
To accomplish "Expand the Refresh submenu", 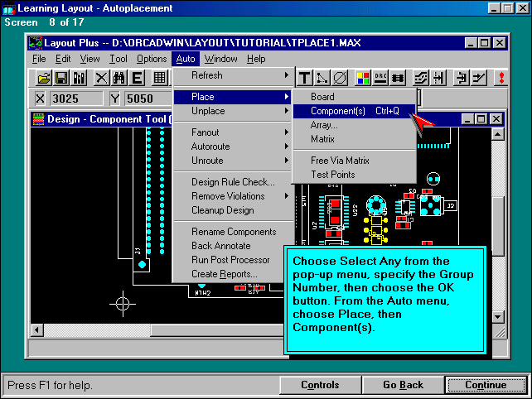I will (x=232, y=75).
